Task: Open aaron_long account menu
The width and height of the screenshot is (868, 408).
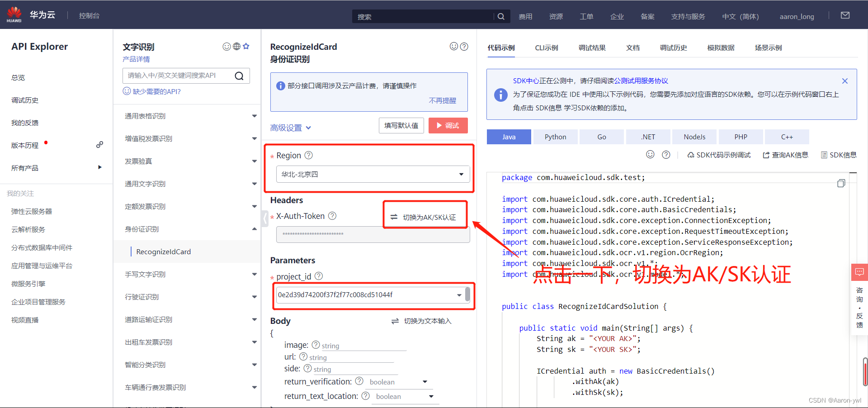Action: point(797,16)
